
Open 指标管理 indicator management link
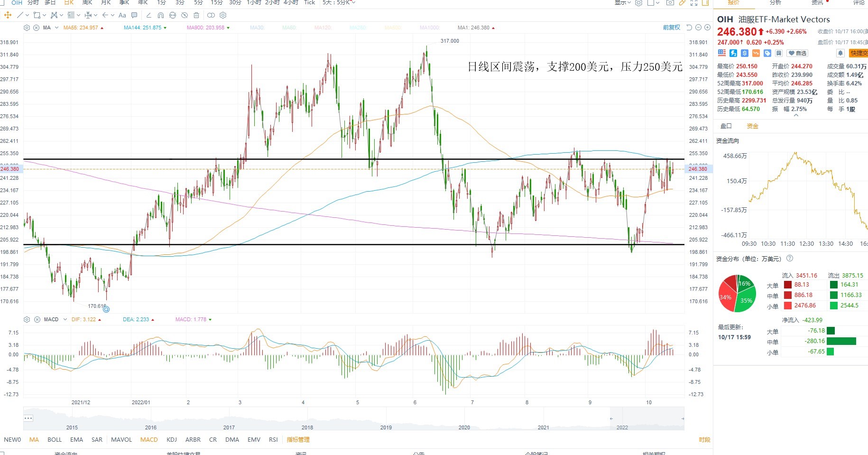[298, 440]
